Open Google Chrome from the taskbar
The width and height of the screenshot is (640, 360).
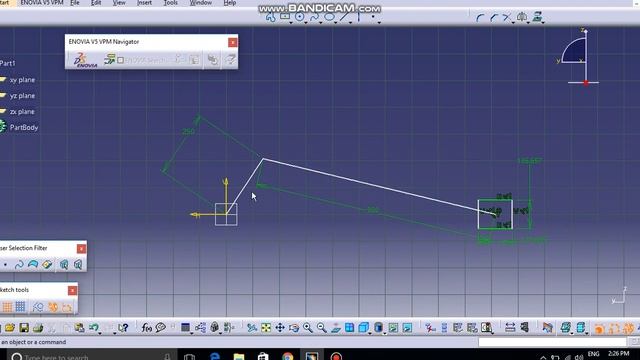coord(287,356)
